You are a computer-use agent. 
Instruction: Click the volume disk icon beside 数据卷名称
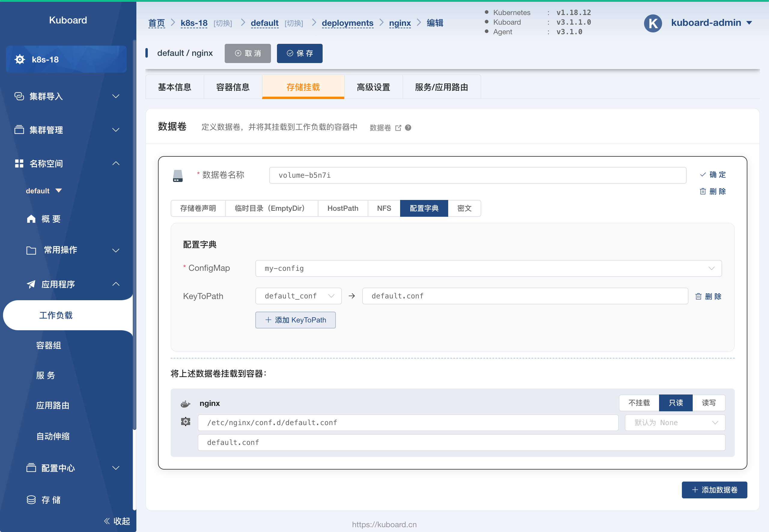point(178,176)
